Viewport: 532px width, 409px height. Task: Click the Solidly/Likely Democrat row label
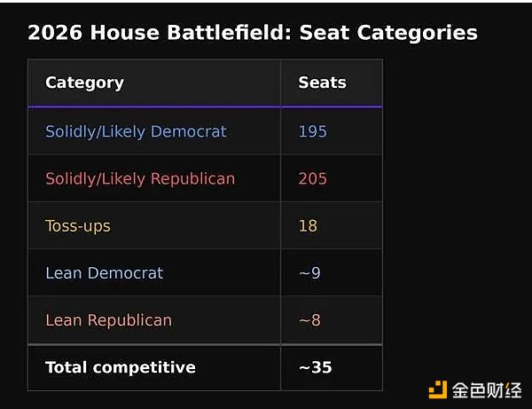click(x=136, y=131)
